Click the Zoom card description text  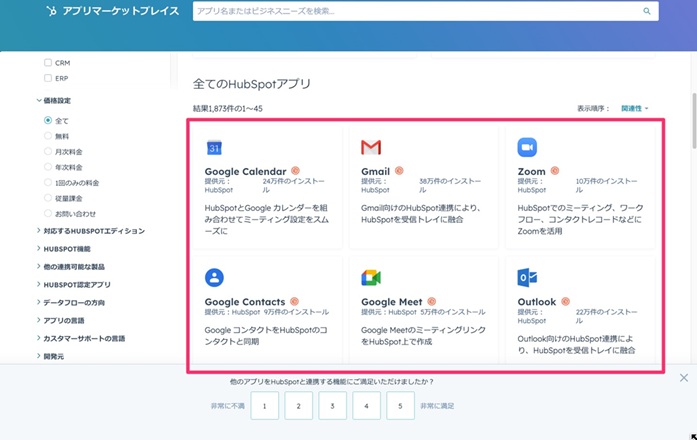point(580,219)
